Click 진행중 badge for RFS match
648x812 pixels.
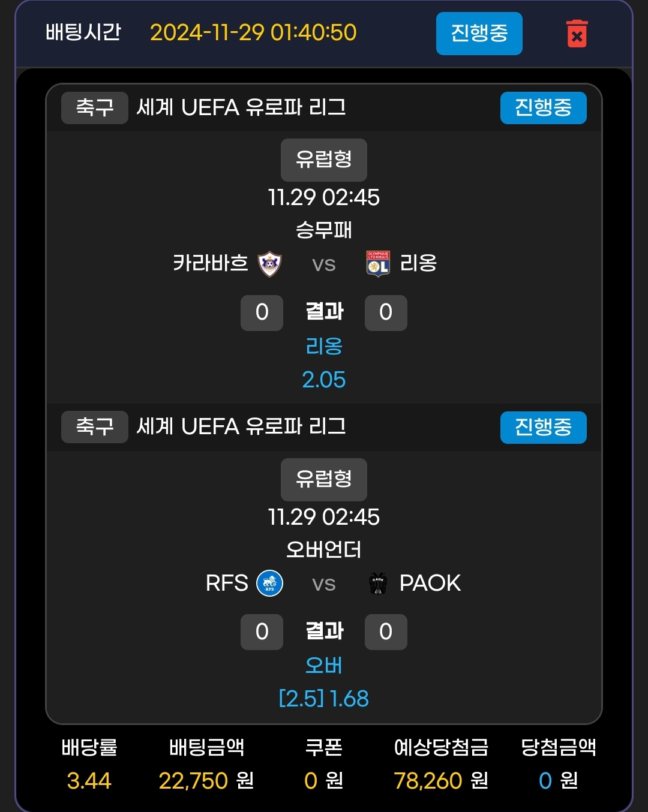[543, 428]
